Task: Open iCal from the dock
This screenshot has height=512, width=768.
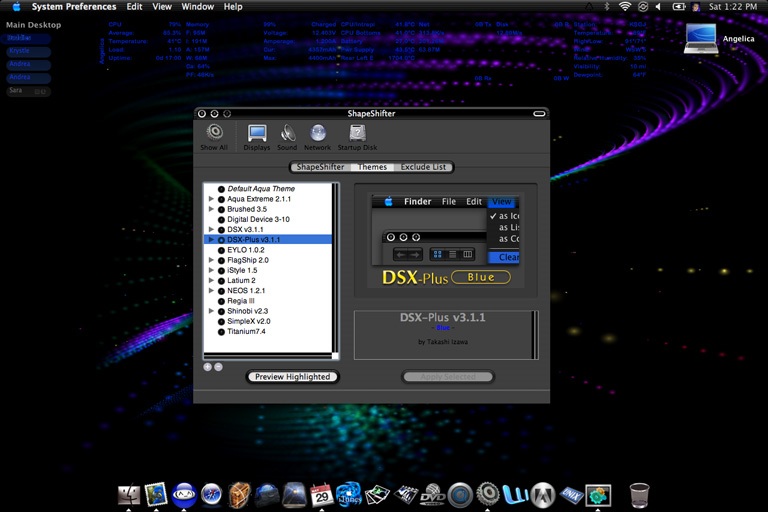Action: pos(322,495)
